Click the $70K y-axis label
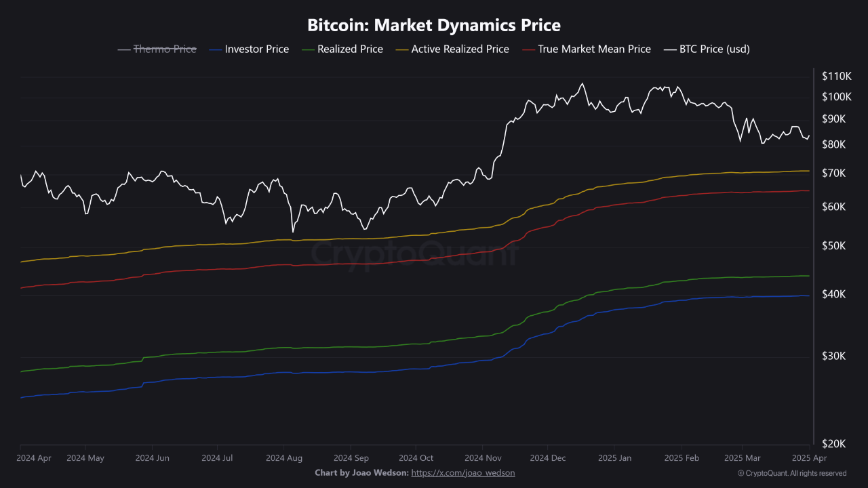 point(834,174)
